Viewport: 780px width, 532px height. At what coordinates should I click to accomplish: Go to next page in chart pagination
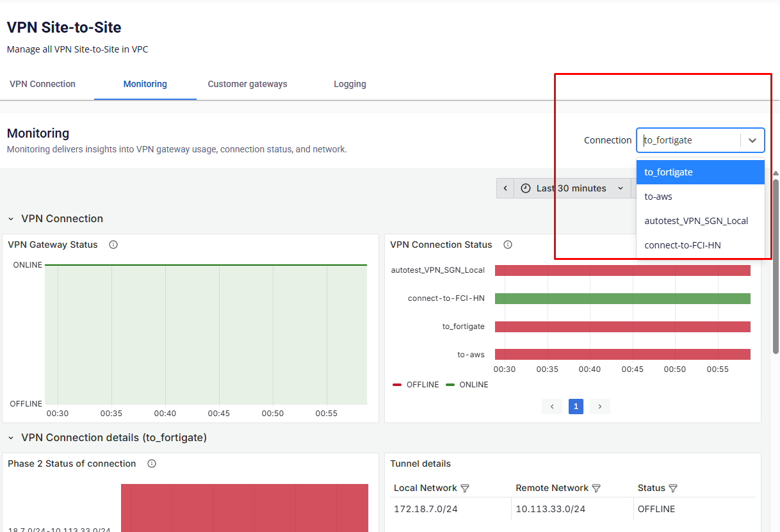point(600,407)
